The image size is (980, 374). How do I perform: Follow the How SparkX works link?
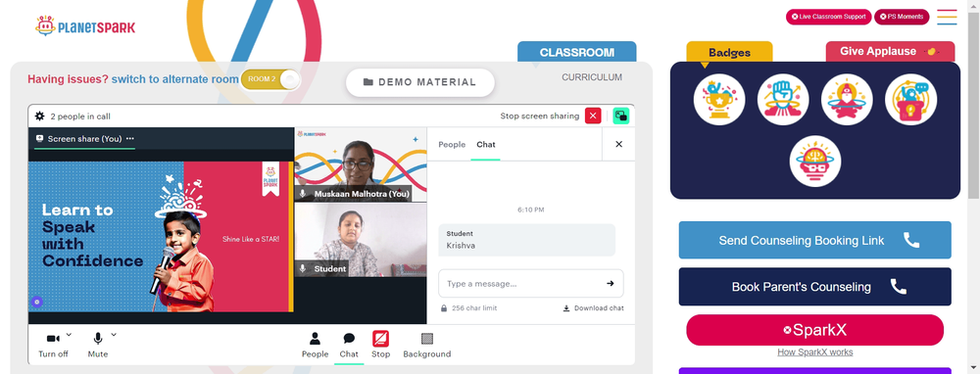[x=815, y=352]
